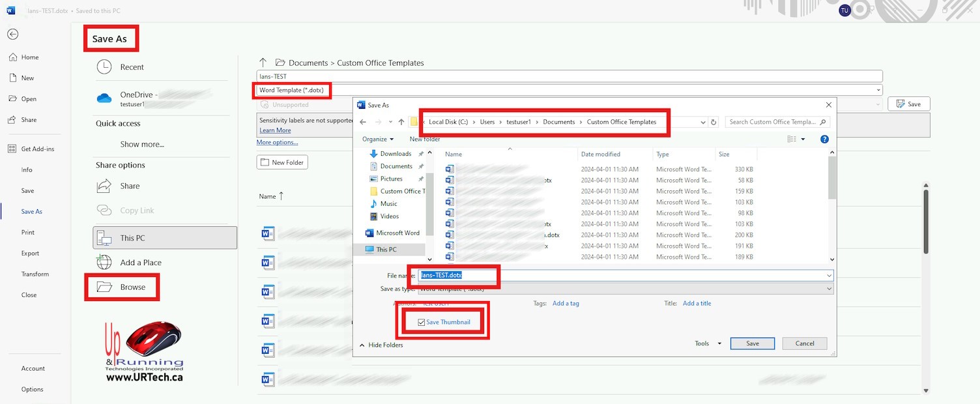Open Get Add-ins in sidebar
The height and width of the screenshot is (404, 980).
[x=37, y=149]
